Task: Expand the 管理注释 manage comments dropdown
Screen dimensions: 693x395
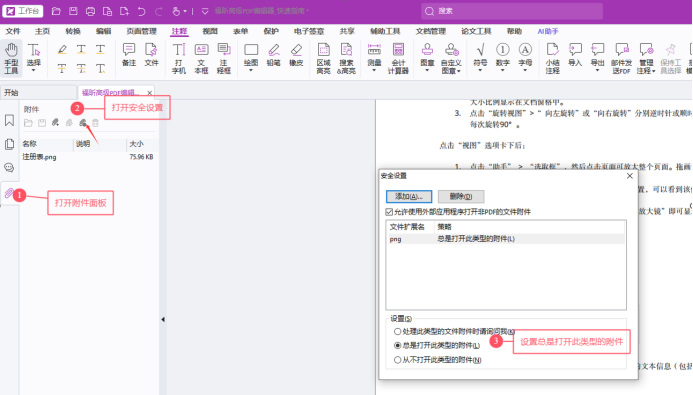Action: tap(653, 71)
